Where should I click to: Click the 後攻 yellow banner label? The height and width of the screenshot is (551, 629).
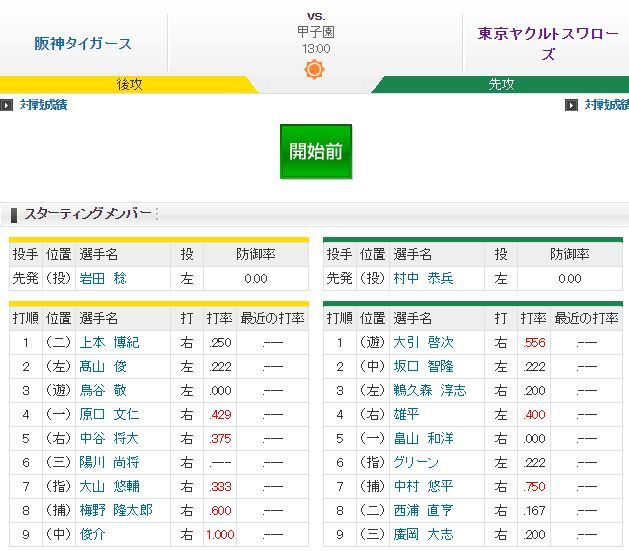point(129,85)
